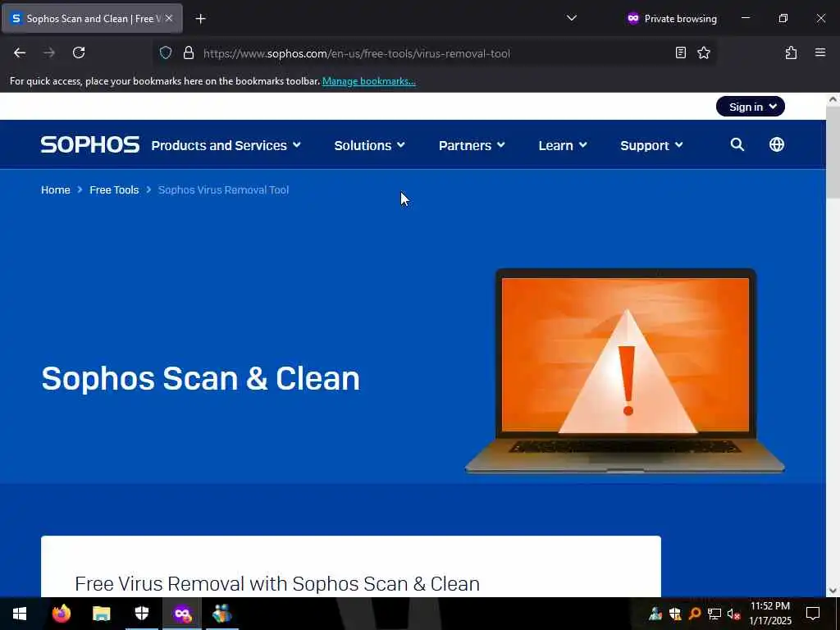840x630 pixels.
Task: Open the notification center icon
Action: pos(813,614)
